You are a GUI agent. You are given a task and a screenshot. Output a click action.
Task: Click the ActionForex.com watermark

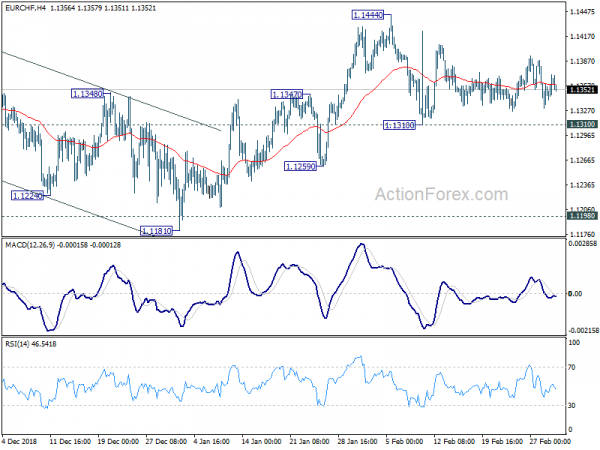click(x=442, y=194)
